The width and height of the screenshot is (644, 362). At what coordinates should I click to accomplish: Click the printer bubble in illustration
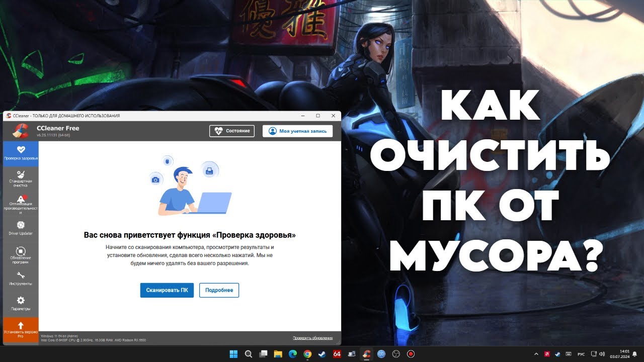tap(210, 170)
